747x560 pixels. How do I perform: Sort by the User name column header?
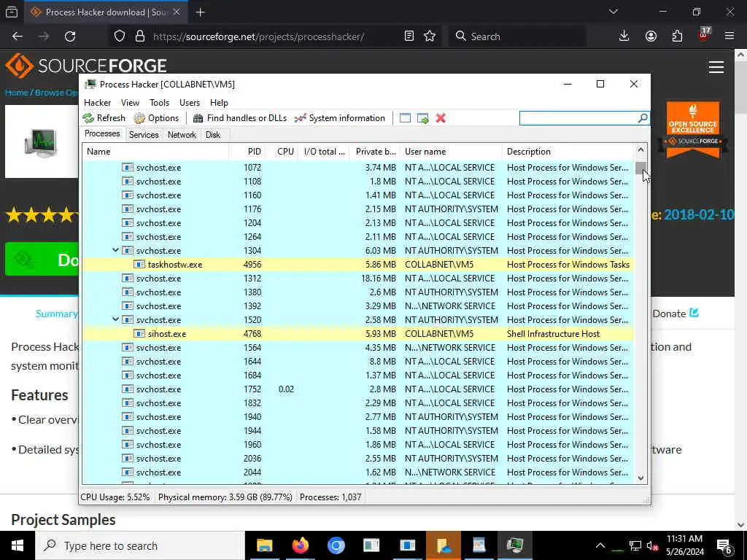[451, 152]
